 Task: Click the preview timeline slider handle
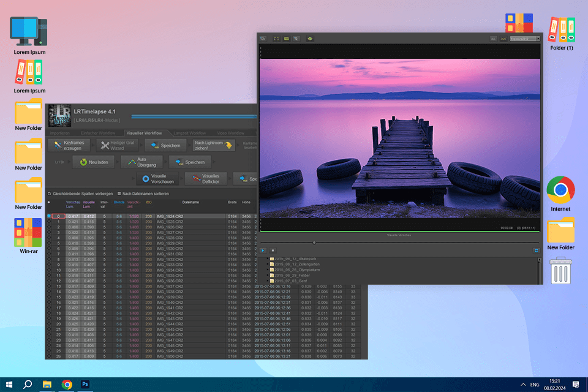click(314, 243)
